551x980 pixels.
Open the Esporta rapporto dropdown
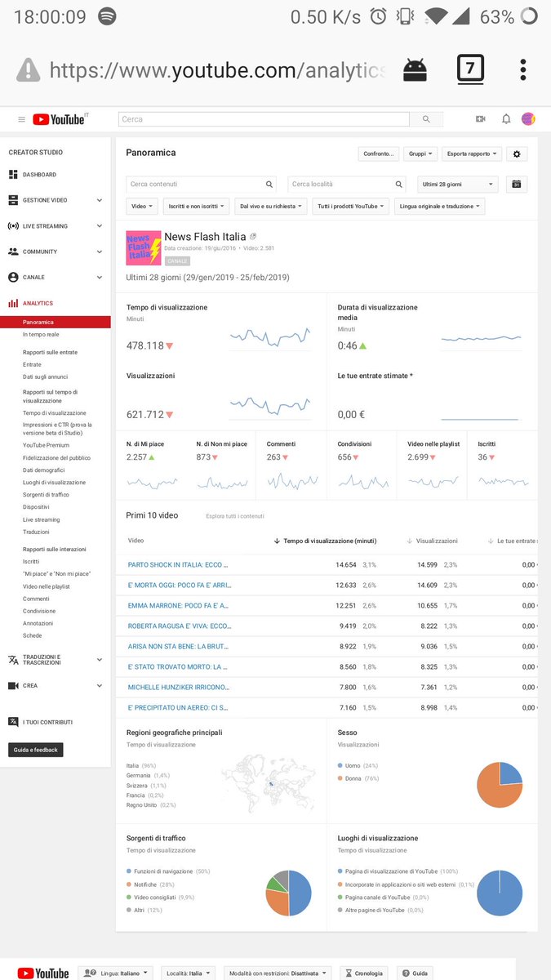coord(472,154)
